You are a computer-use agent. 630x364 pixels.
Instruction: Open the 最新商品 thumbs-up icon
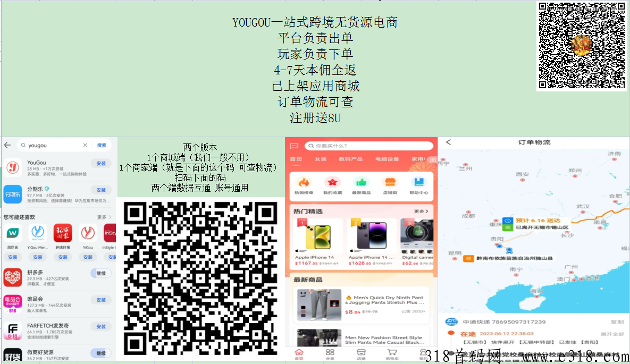point(361,183)
